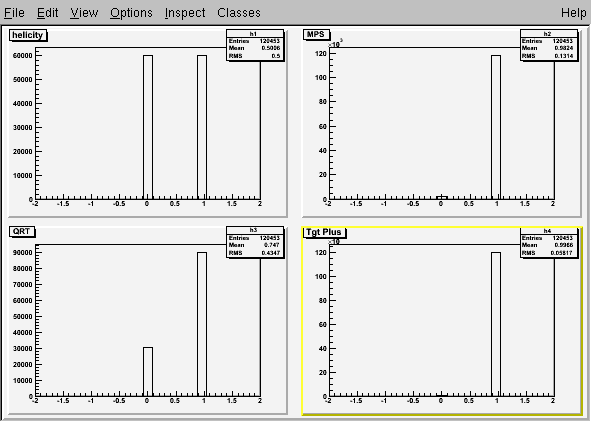Open the Inspect menu
Screen dimensions: 591x422
(x=185, y=13)
